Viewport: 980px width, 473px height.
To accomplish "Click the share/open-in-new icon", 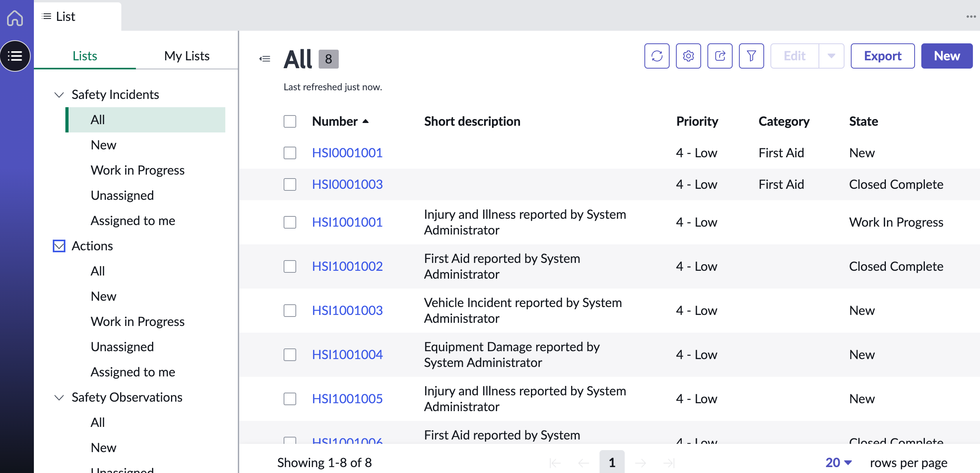I will pyautogui.click(x=720, y=56).
